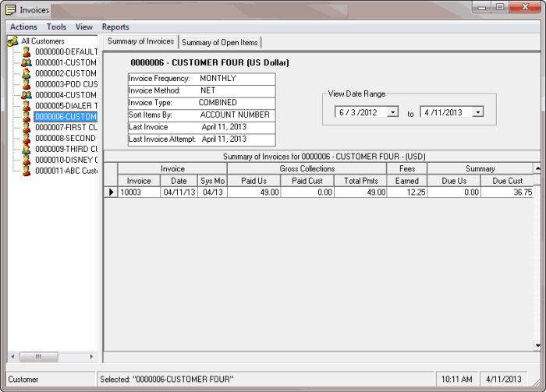Click the icon next to 0000003-POD customer

click(x=27, y=84)
